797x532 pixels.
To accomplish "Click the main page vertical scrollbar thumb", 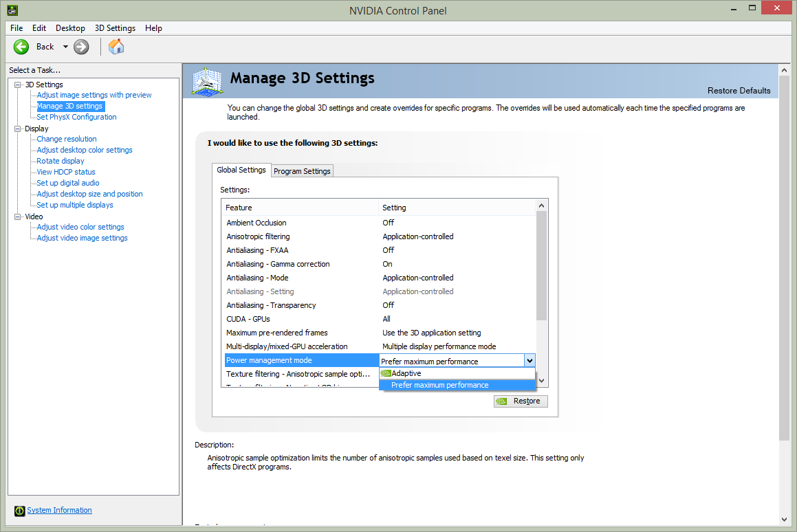I will (784, 258).
